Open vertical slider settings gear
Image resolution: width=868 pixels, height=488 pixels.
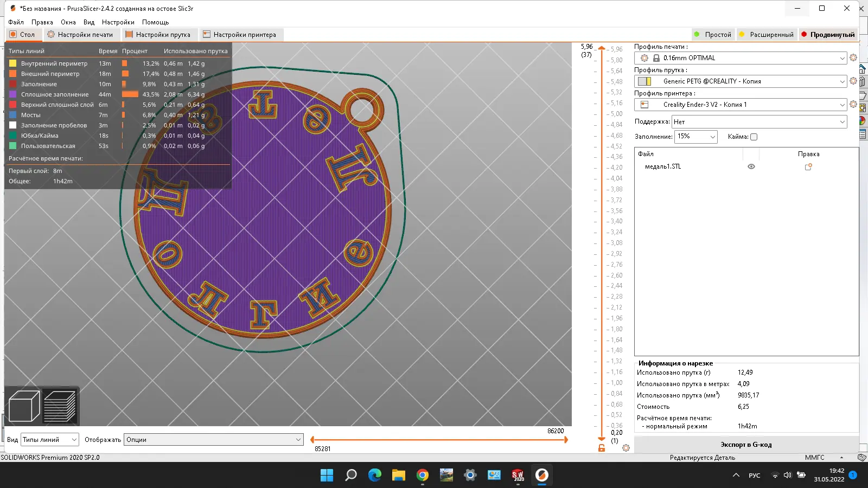(626, 448)
